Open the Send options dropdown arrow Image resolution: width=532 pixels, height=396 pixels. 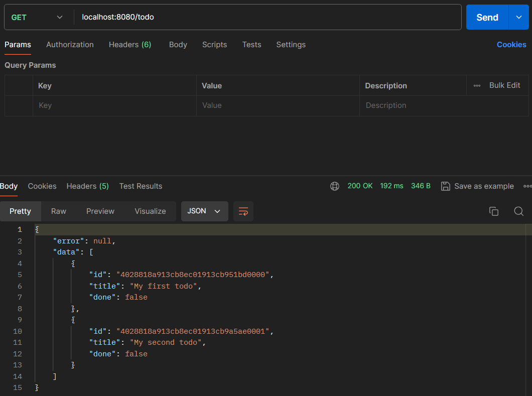519,17
